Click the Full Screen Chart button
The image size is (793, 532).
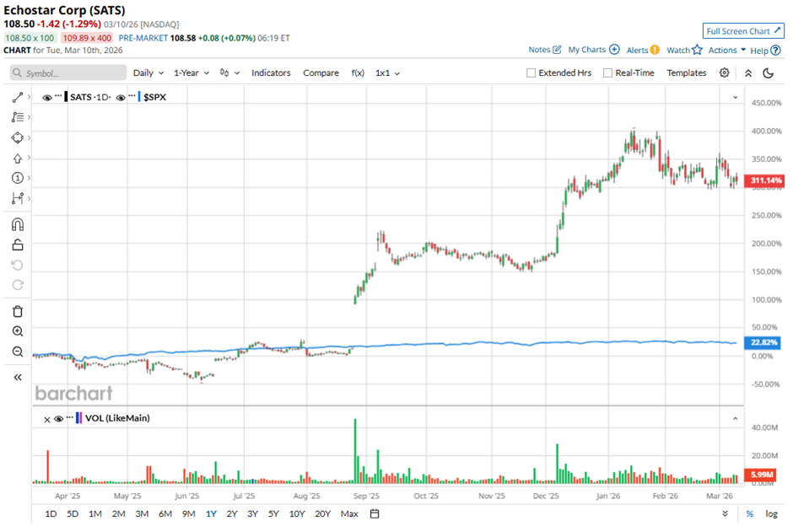(x=743, y=31)
